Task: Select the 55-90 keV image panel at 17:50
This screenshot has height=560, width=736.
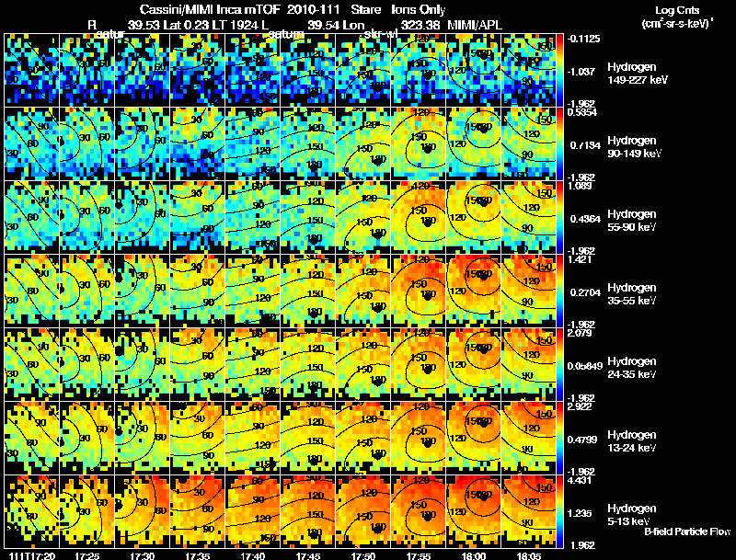Action: click(363, 217)
